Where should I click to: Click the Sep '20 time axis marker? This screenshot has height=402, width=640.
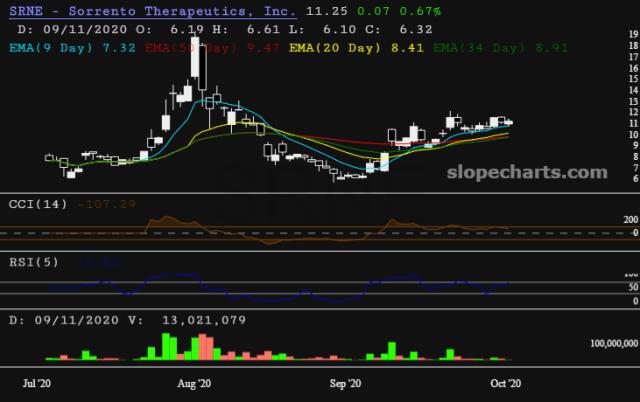(x=345, y=383)
